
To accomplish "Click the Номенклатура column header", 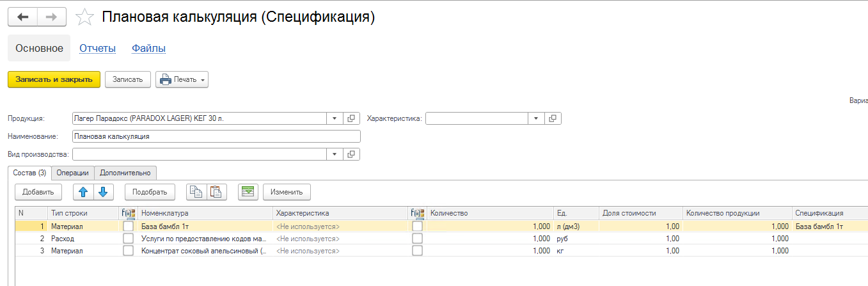I will pyautogui.click(x=205, y=213).
